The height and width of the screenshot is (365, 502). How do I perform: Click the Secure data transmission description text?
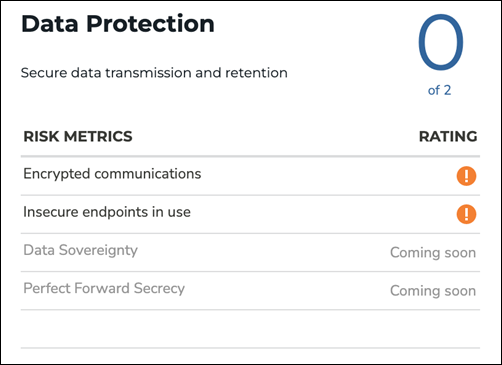[154, 73]
